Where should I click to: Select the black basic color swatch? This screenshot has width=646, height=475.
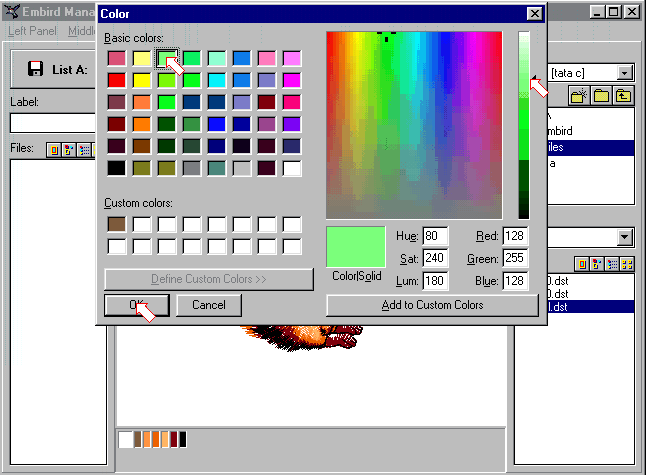click(117, 168)
